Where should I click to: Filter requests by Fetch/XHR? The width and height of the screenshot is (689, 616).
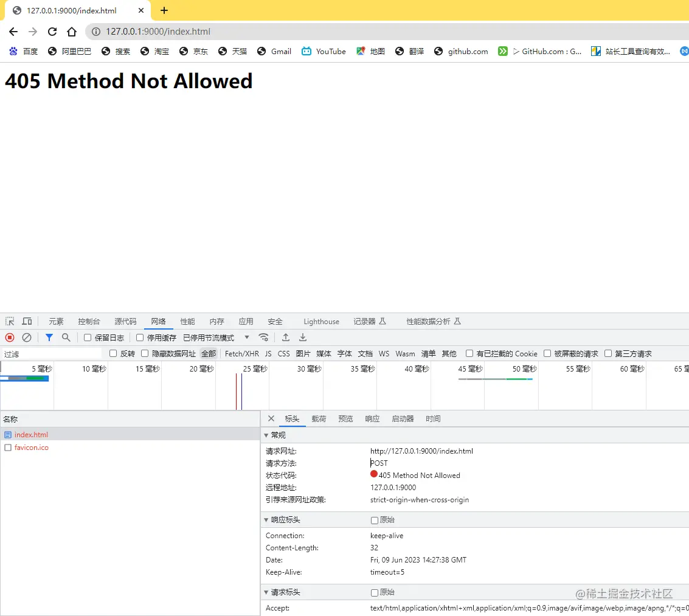tap(241, 353)
